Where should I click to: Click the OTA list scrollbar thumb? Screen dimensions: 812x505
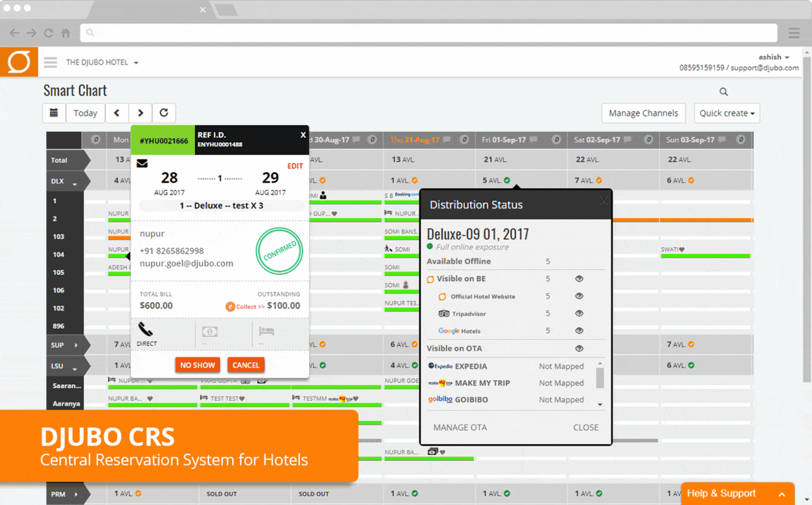pos(600,378)
